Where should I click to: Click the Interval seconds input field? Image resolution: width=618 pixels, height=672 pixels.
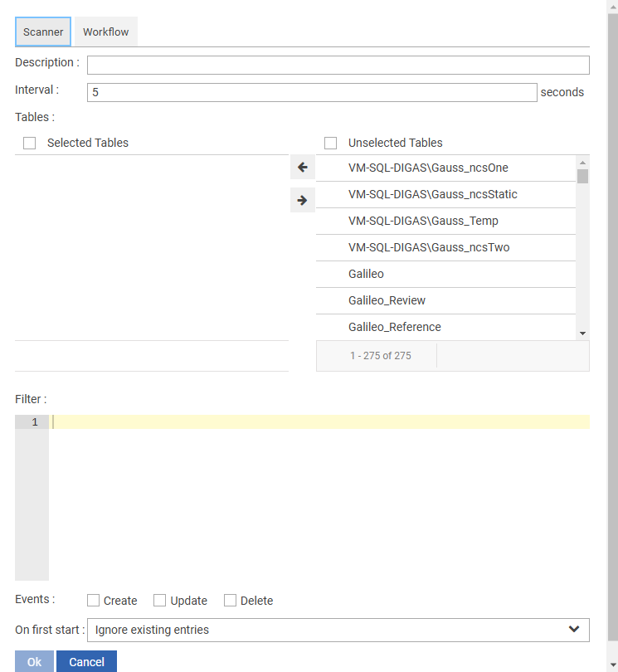tap(311, 92)
